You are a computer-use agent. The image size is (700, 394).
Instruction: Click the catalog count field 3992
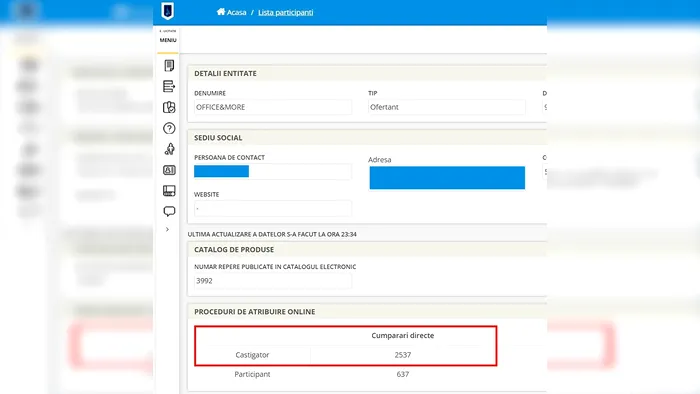point(273,281)
